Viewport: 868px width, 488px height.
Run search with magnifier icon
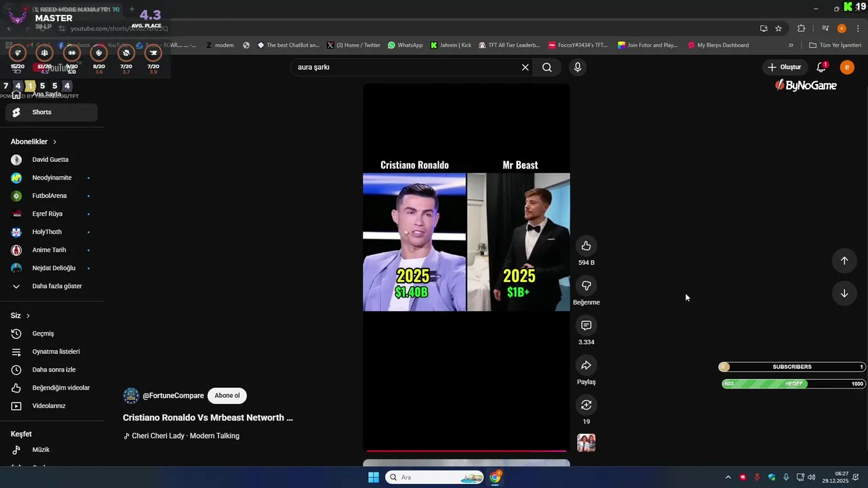(547, 67)
